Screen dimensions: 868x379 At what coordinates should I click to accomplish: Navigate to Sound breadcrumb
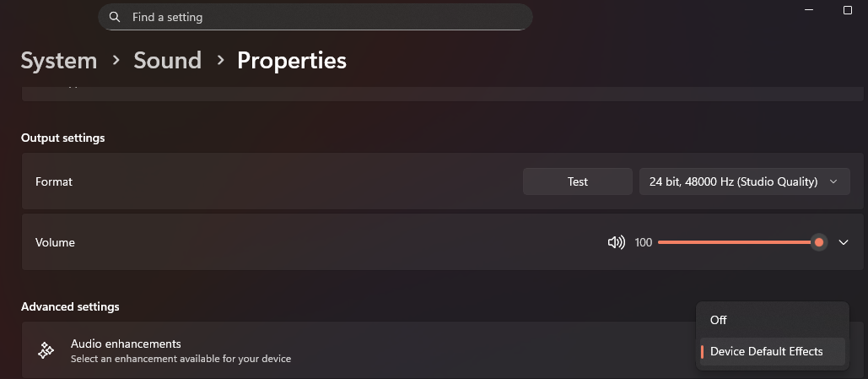(x=167, y=61)
